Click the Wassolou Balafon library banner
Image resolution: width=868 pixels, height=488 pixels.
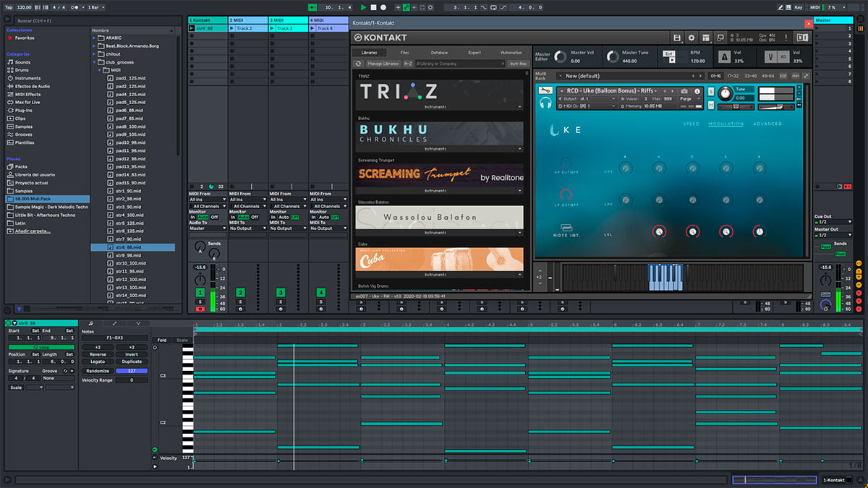[441, 217]
